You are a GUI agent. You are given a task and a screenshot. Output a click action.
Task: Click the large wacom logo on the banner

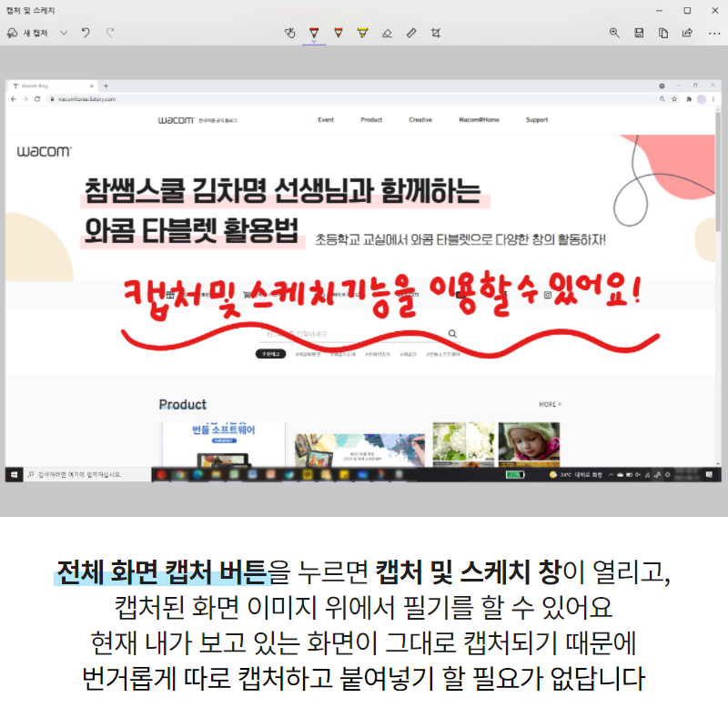click(44, 151)
